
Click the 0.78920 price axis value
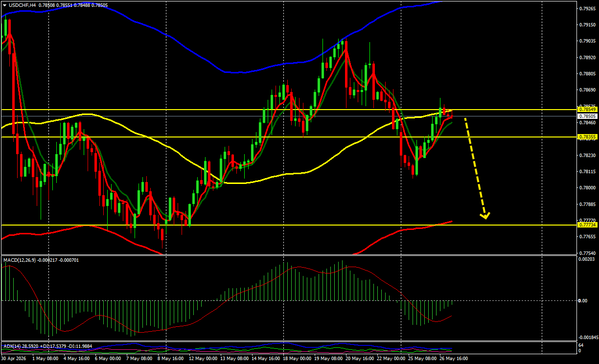pyautogui.click(x=587, y=58)
